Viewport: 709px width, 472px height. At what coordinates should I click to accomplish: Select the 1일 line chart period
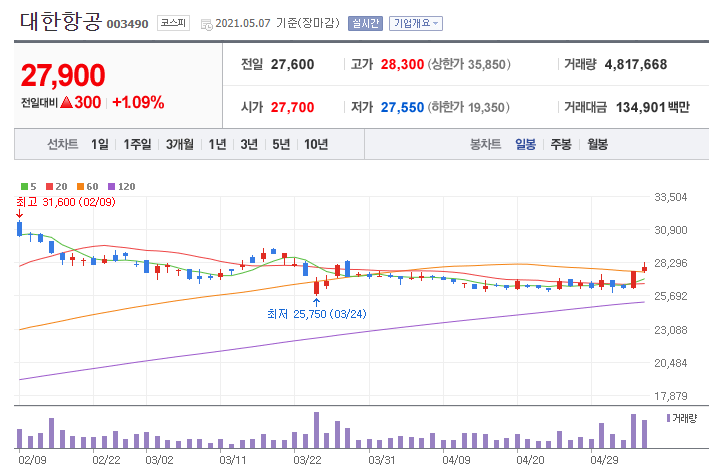99,144
